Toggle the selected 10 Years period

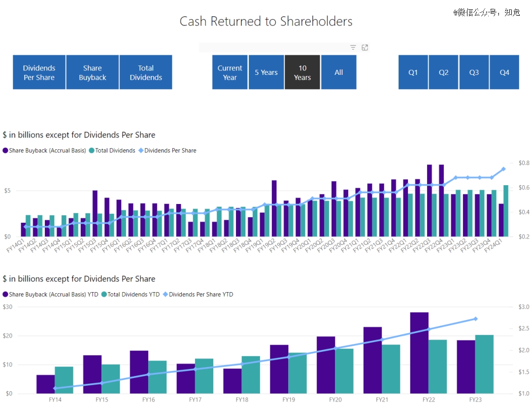[x=302, y=72]
